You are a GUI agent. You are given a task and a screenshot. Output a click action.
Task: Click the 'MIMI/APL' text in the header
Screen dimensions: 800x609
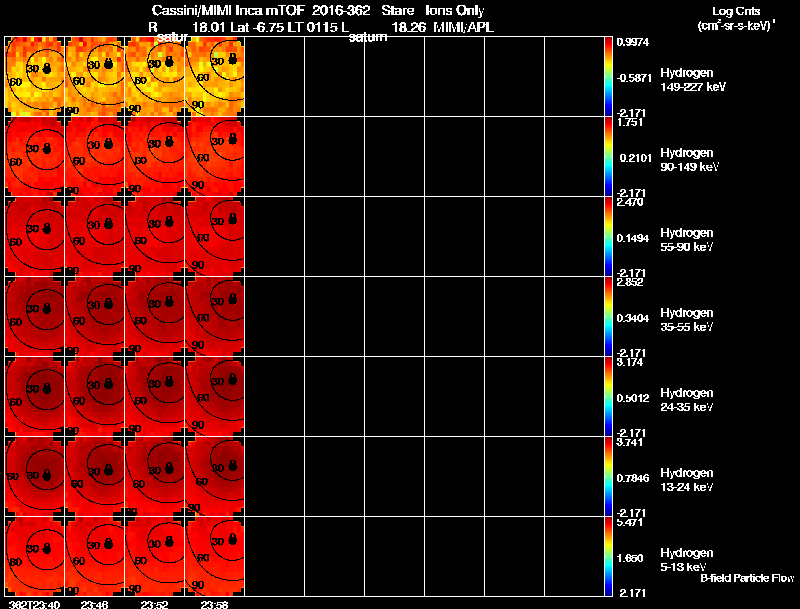click(464, 28)
